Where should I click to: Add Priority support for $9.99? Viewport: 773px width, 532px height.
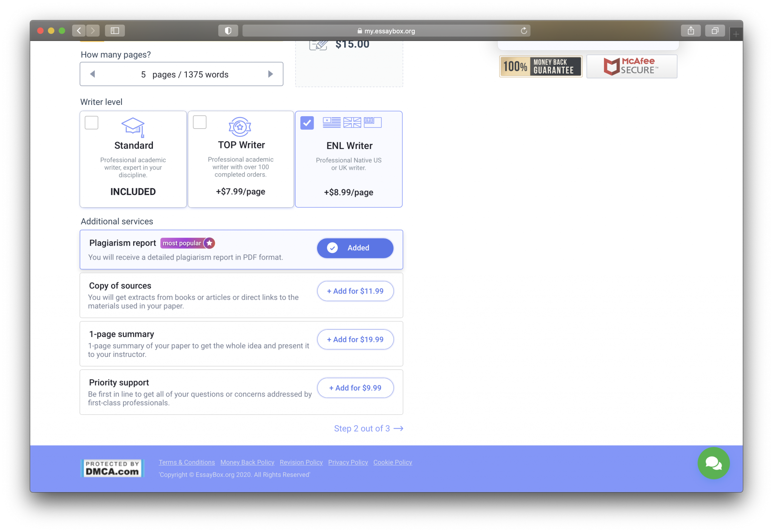355,387
